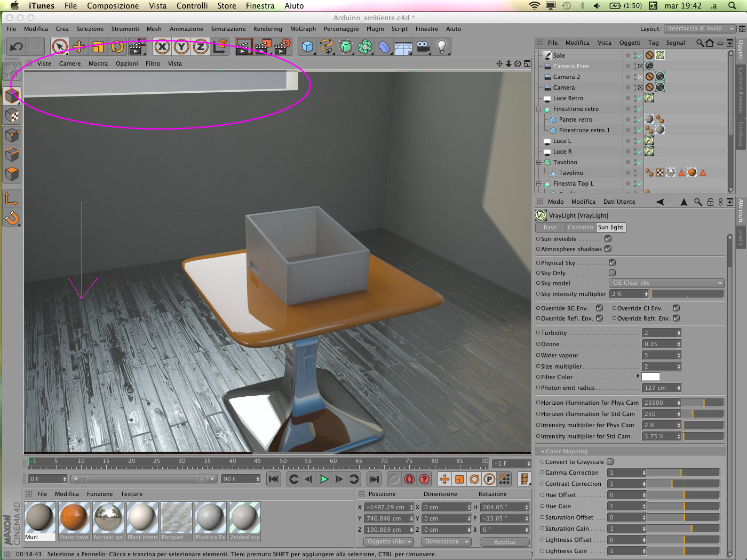The height and width of the screenshot is (560, 747).
Task: Open the Layout Interfaccia di Avvio dropdown
Action: (700, 29)
